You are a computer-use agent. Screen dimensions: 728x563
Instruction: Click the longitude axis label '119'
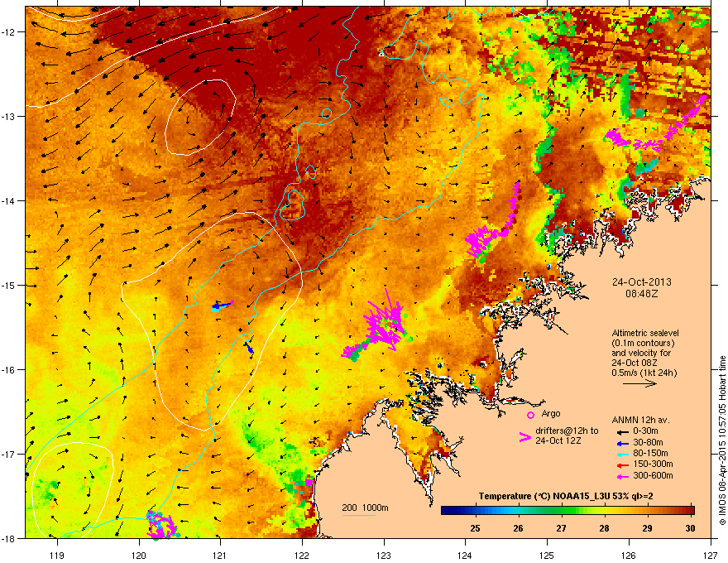(x=57, y=555)
